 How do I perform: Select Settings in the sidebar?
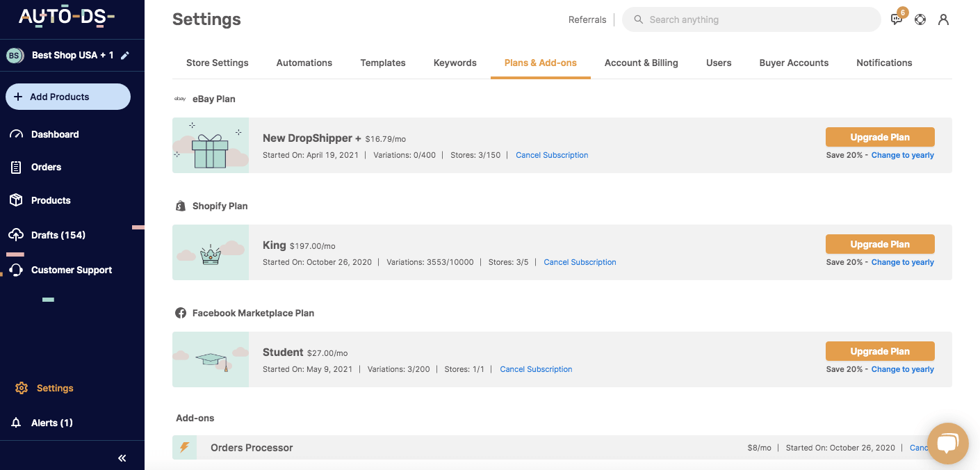coord(55,388)
